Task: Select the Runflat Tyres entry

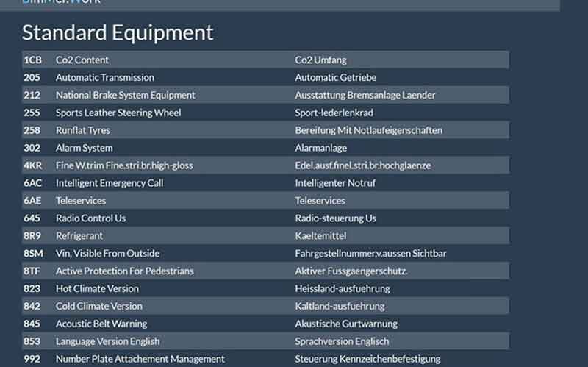Action: [x=82, y=130]
